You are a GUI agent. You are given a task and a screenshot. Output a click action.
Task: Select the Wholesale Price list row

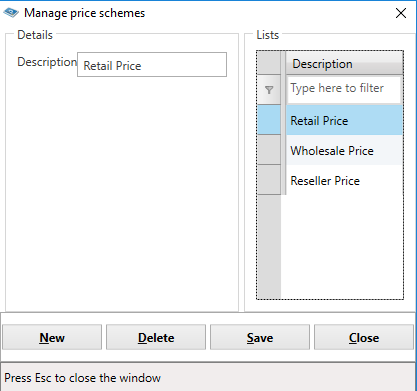pyautogui.click(x=344, y=150)
